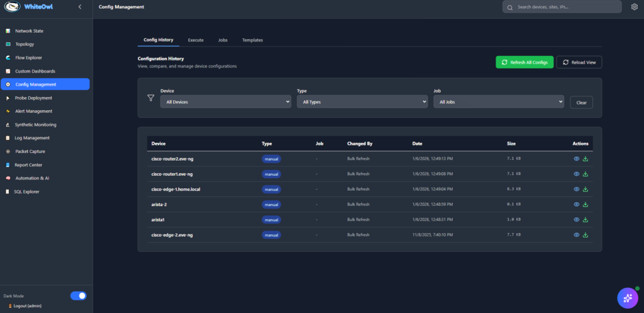View config for arista-2 device

click(x=576, y=205)
